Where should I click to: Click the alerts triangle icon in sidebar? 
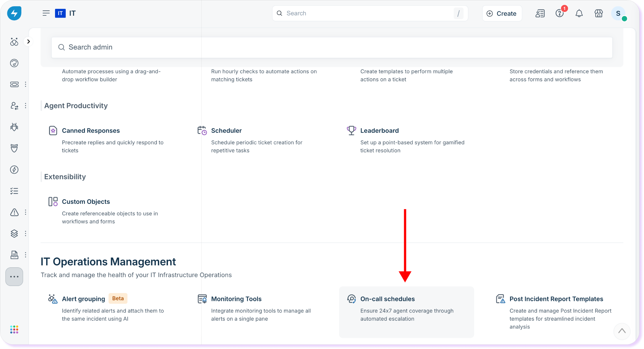coord(14,212)
